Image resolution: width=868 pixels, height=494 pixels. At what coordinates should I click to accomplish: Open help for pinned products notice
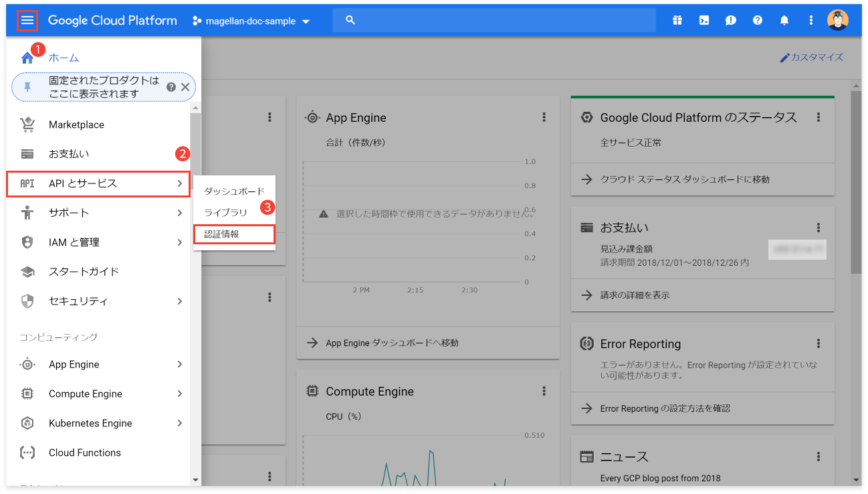pos(171,87)
